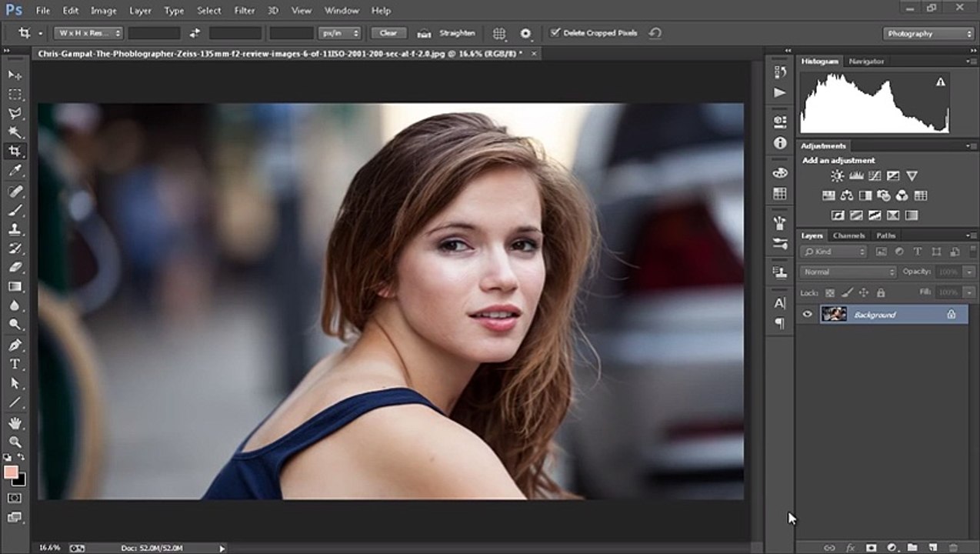Click the Straighten button
980x554 pixels.
[447, 33]
